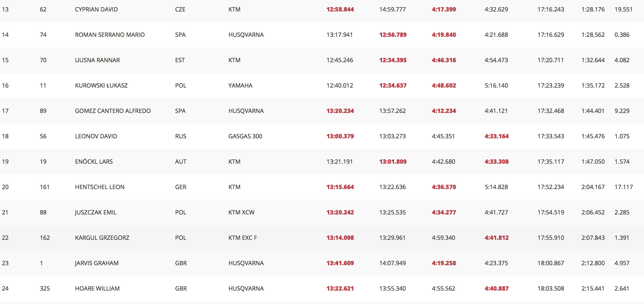
Task: Select KARGUL GRZEGORZ rider entry
Action: click(102, 238)
